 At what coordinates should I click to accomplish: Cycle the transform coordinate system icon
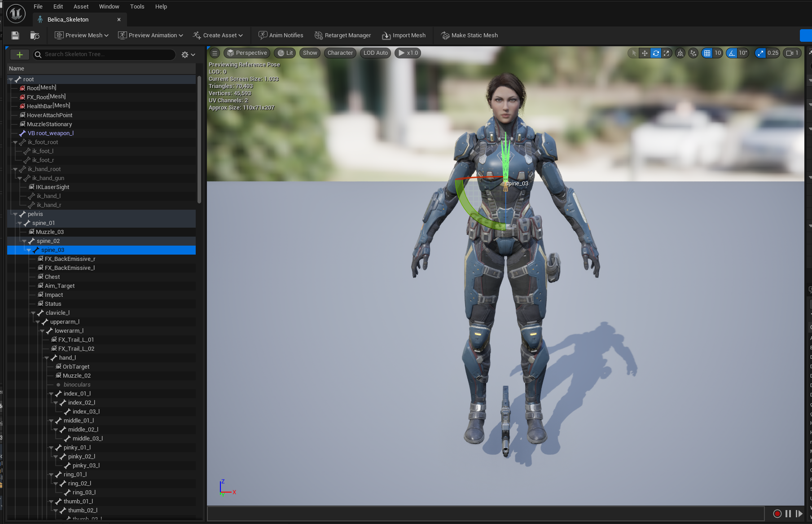680,53
